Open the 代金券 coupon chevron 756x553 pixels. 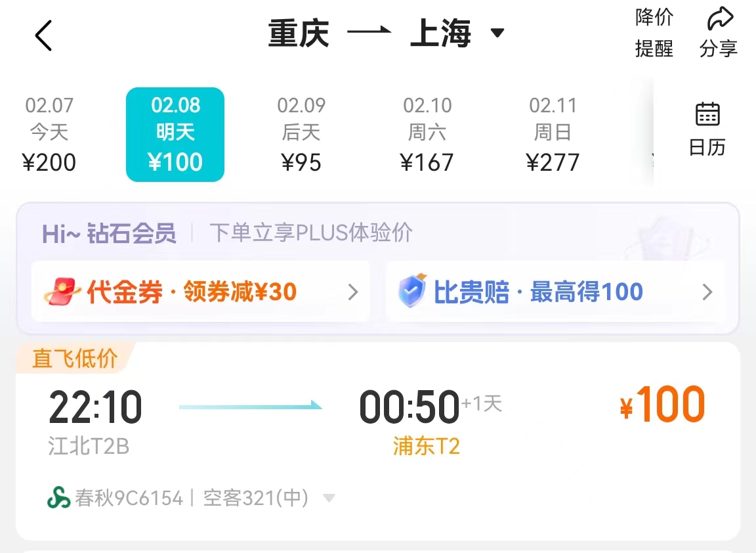353,292
